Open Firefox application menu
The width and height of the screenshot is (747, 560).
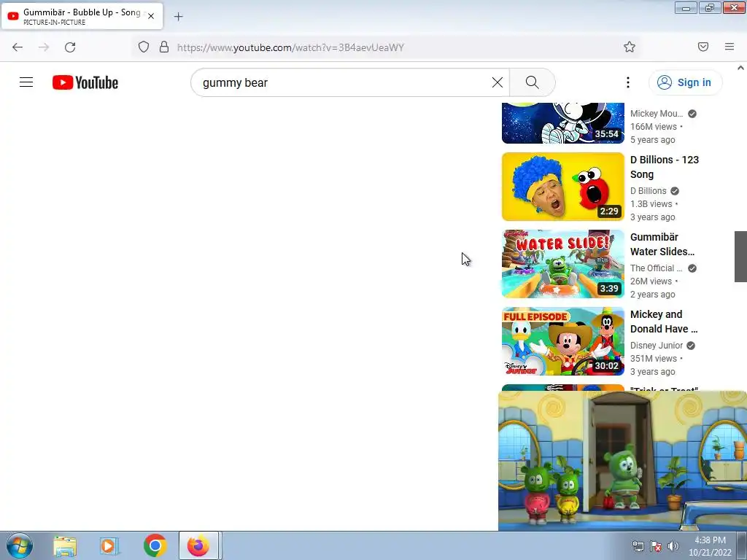(x=729, y=47)
